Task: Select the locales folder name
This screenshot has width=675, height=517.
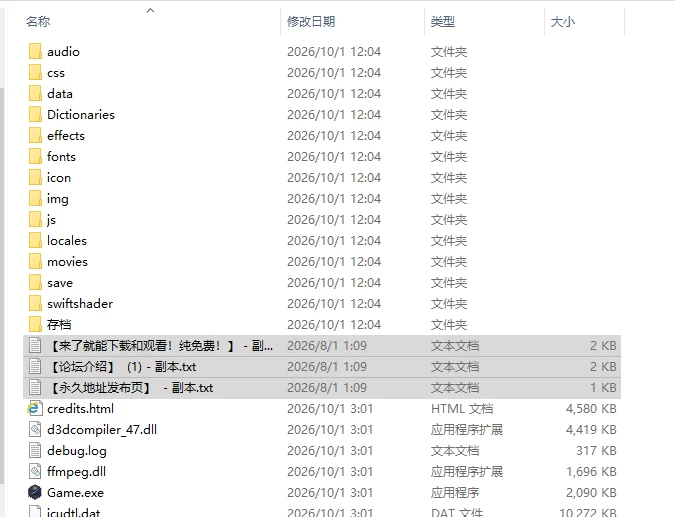Action: [67, 241]
